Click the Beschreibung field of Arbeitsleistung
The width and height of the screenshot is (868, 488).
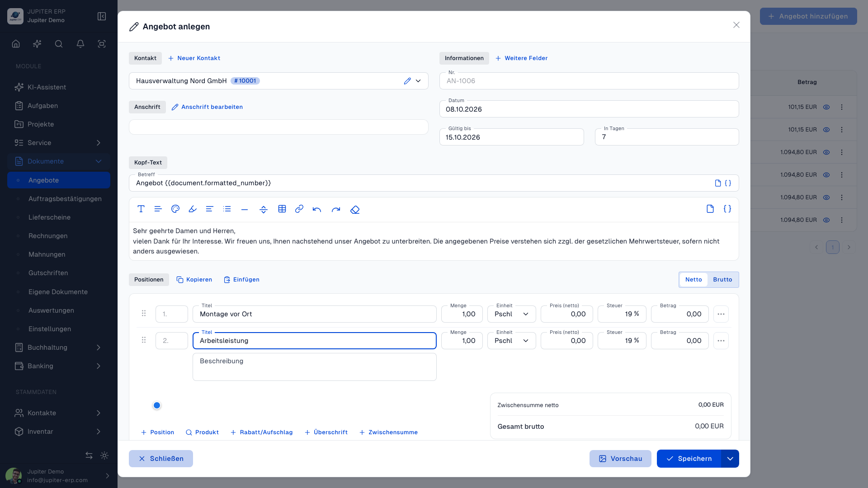pyautogui.click(x=315, y=367)
